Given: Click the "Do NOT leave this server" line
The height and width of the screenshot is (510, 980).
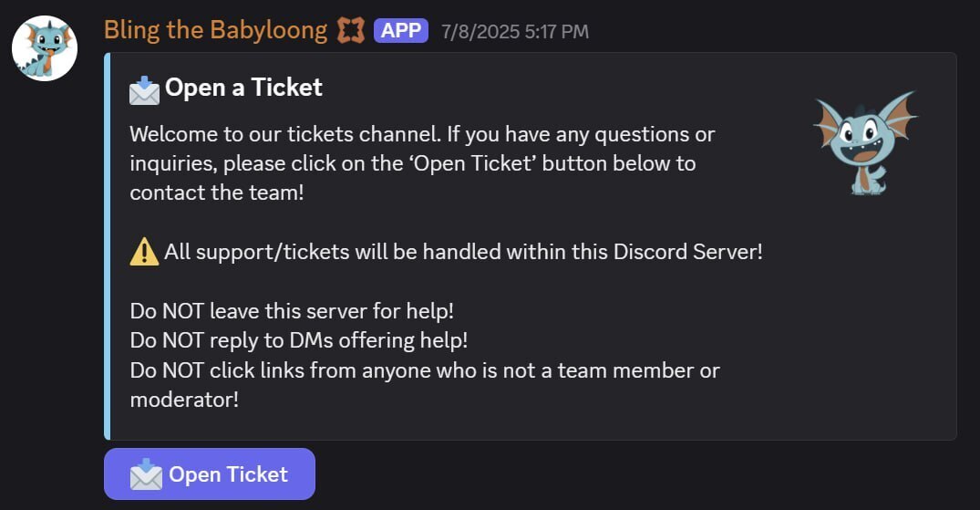Looking at the screenshot, I should click(292, 310).
